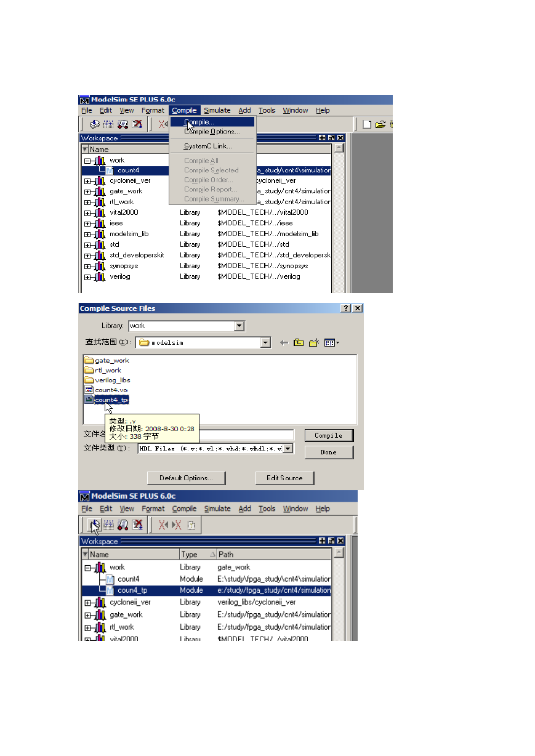Image resolution: width=535 pixels, height=756 pixels.
Task: Click the Done button in the dialog
Action: (329, 452)
